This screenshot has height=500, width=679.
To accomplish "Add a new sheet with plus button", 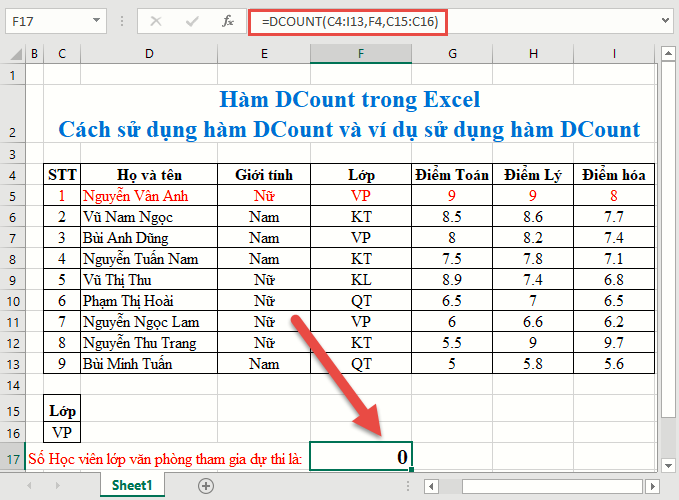I will [x=206, y=486].
